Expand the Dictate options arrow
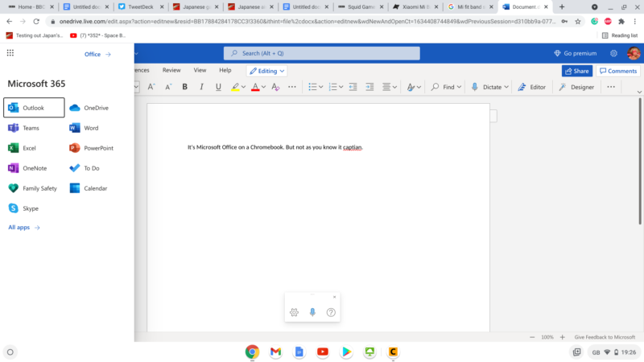644x362 pixels. pos(506,87)
